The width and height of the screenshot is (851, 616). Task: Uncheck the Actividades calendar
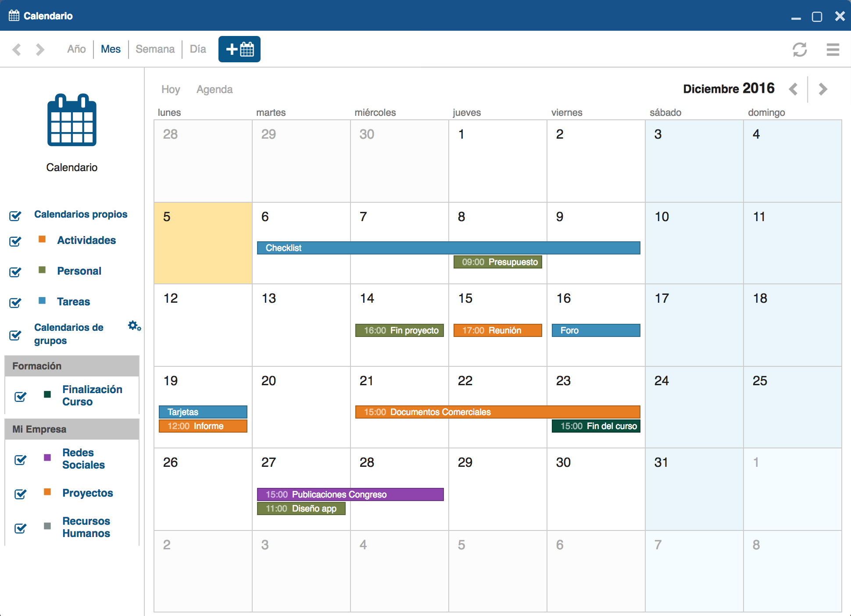tap(15, 241)
